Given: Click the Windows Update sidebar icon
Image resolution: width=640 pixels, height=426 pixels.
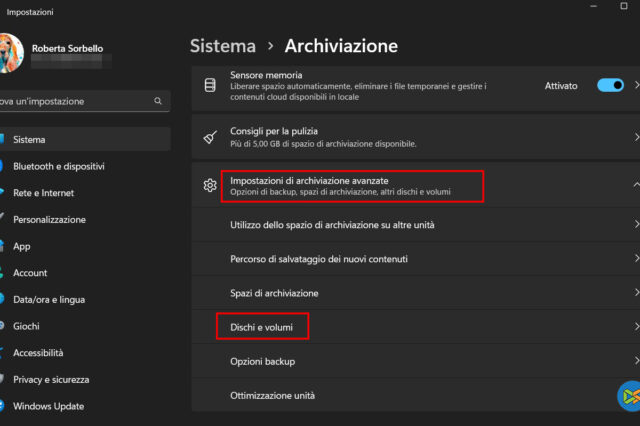Looking at the screenshot, I should (x=3, y=406).
